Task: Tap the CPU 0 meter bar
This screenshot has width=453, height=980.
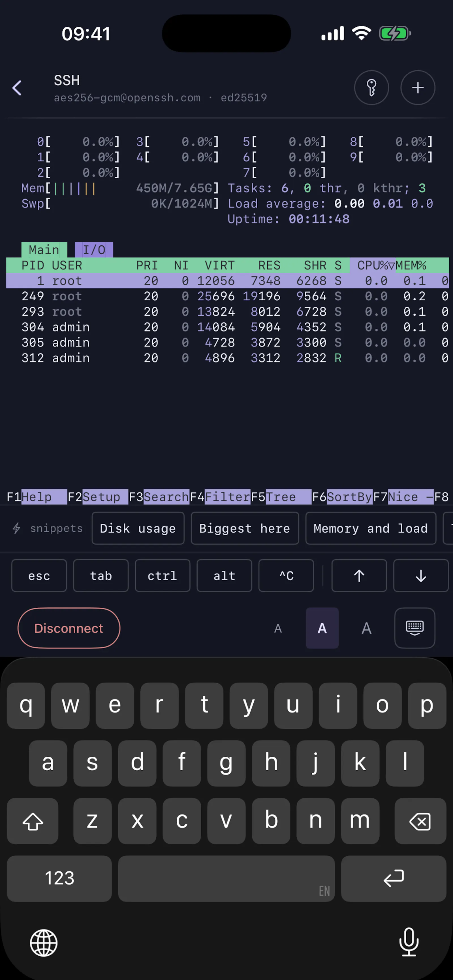Action: click(x=78, y=142)
